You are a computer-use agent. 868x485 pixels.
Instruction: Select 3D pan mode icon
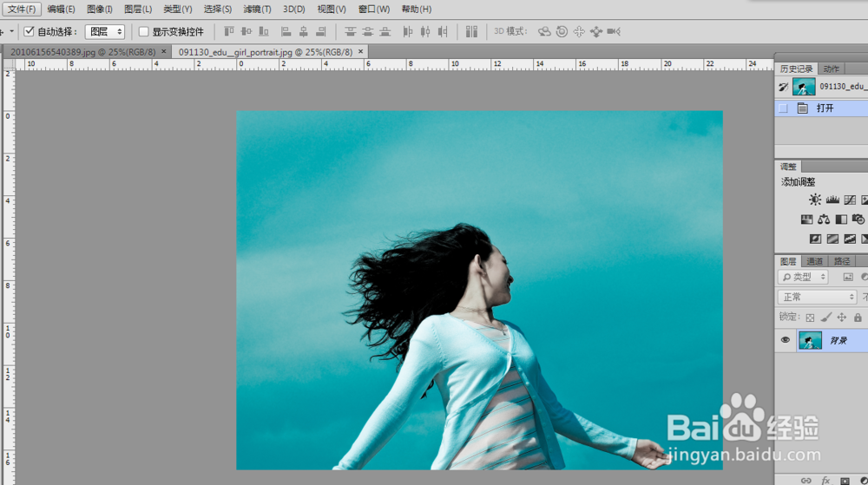pyautogui.click(x=579, y=31)
